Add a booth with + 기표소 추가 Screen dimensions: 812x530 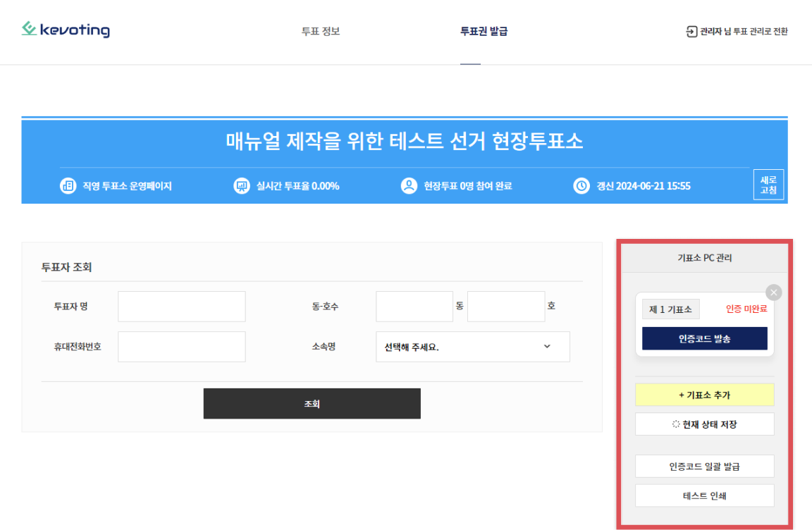pos(704,395)
